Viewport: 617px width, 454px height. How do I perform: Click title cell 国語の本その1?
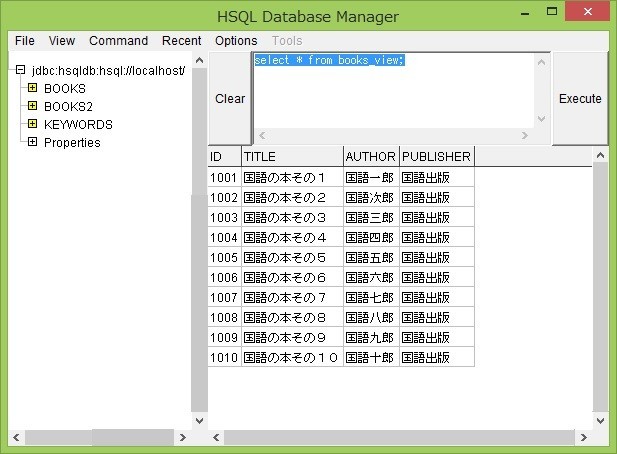pos(292,177)
